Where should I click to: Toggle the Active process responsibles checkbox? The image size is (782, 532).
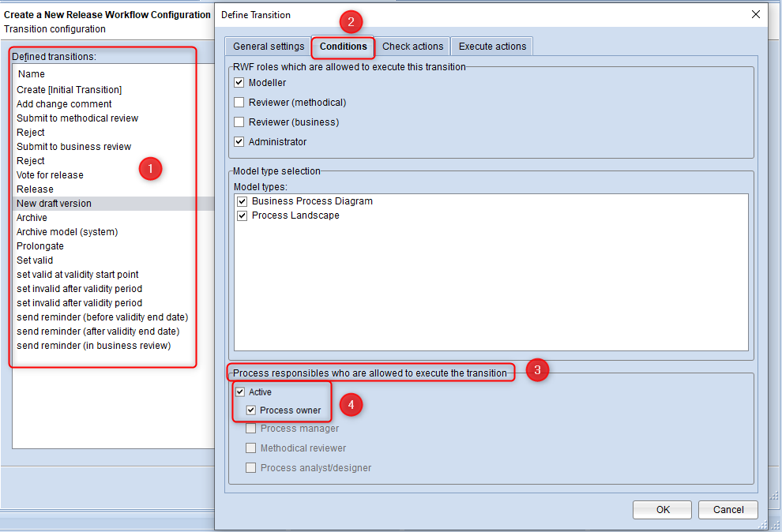[240, 392]
